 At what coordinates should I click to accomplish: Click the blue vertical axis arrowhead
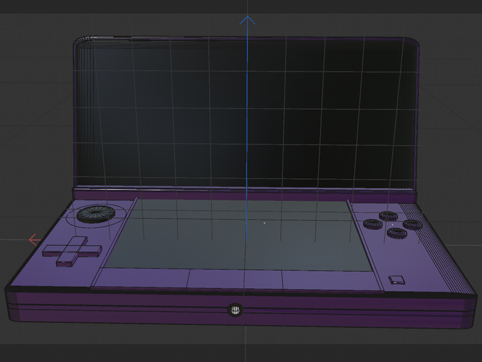(x=247, y=20)
